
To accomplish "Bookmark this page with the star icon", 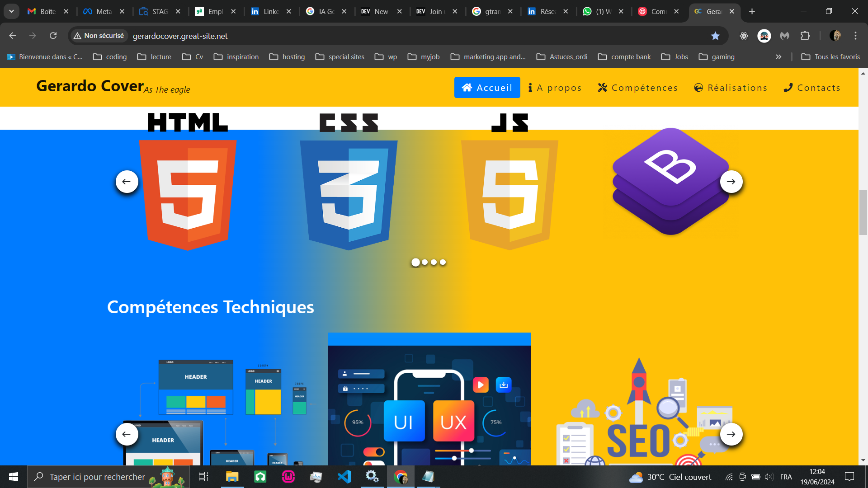I will click(x=716, y=36).
